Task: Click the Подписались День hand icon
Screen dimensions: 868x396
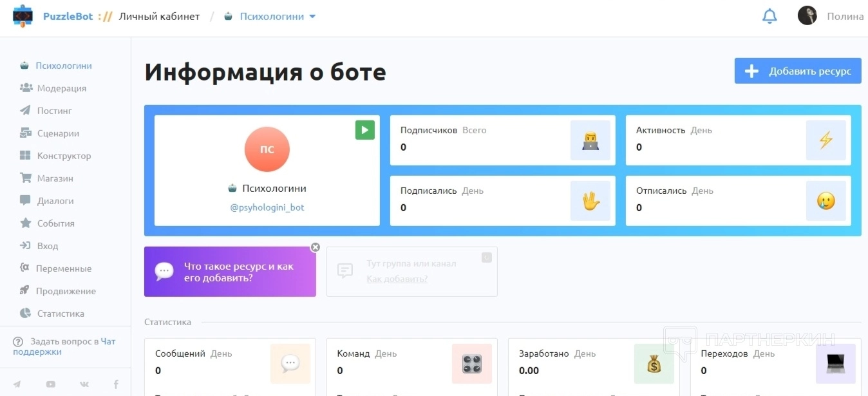Action: coord(590,201)
